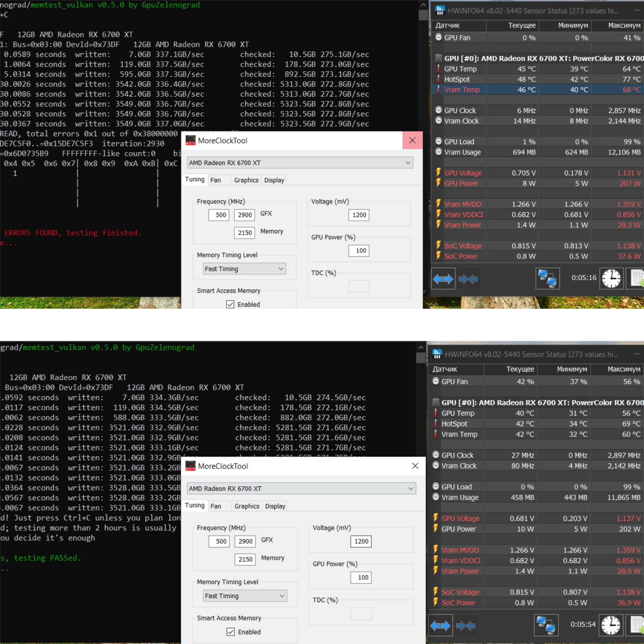The height and width of the screenshot is (644, 644).
Task: Open Fast Timing dropdown beside ERRORS FOUND console
Action: click(244, 269)
